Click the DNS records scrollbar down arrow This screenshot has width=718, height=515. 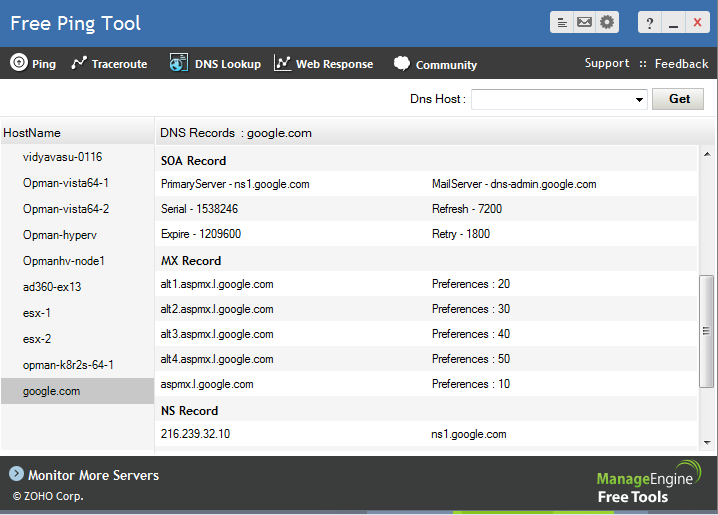(x=706, y=440)
